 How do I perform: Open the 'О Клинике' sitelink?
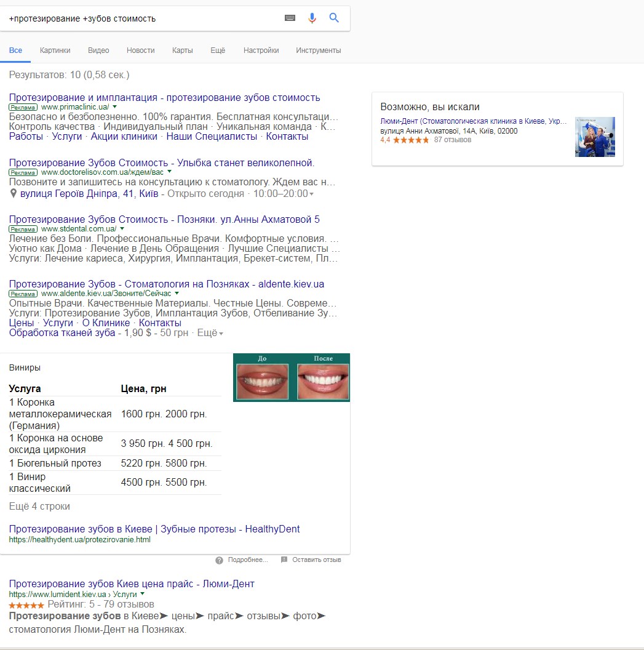point(106,323)
